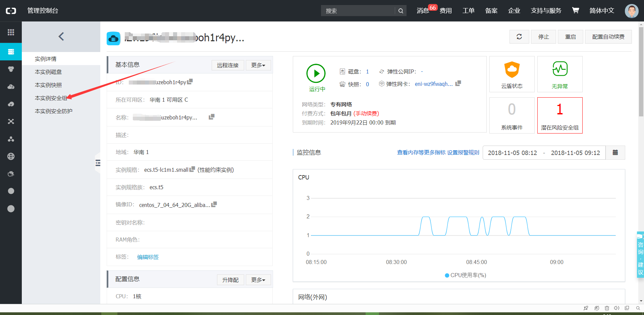Click 升降配 button
Screen dimensions: 644x315
tap(230, 280)
